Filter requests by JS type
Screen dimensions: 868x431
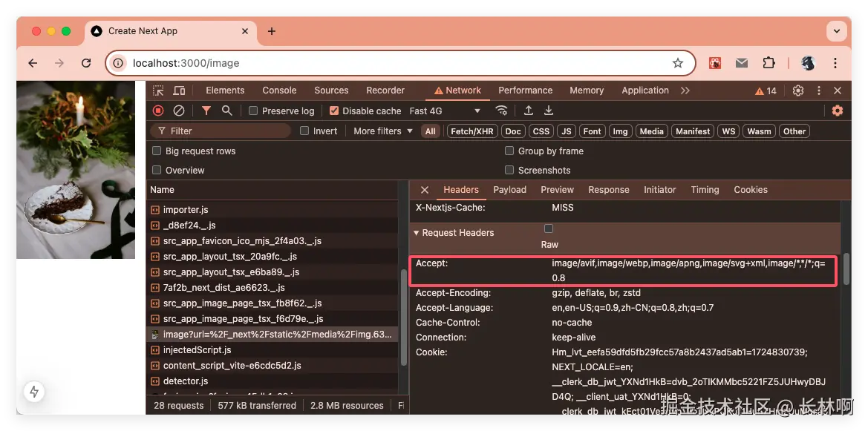click(x=567, y=131)
